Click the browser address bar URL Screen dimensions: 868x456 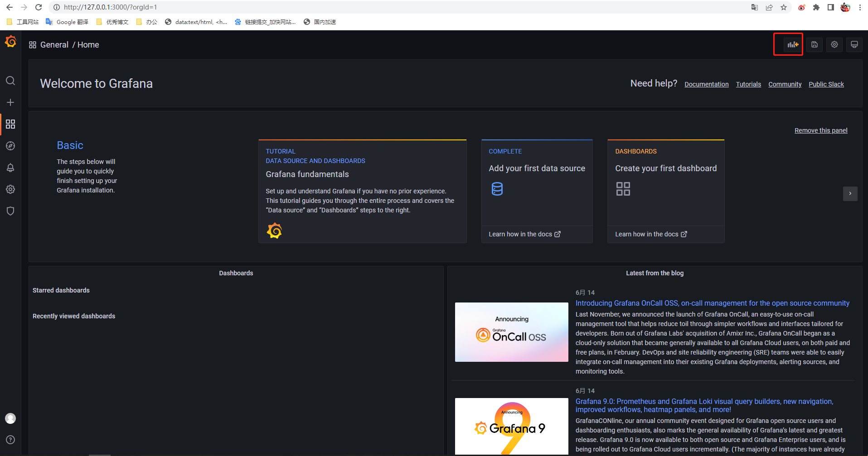(x=110, y=7)
